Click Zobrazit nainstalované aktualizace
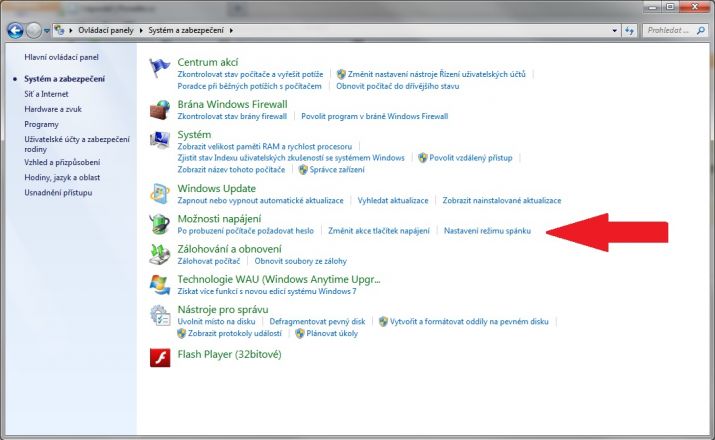This screenshot has height=440, width=715. pos(502,200)
